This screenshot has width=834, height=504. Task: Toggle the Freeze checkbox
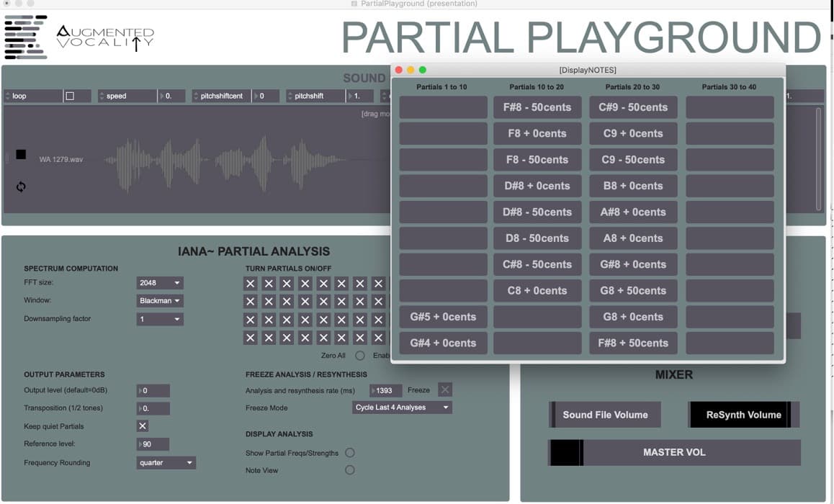[445, 390]
